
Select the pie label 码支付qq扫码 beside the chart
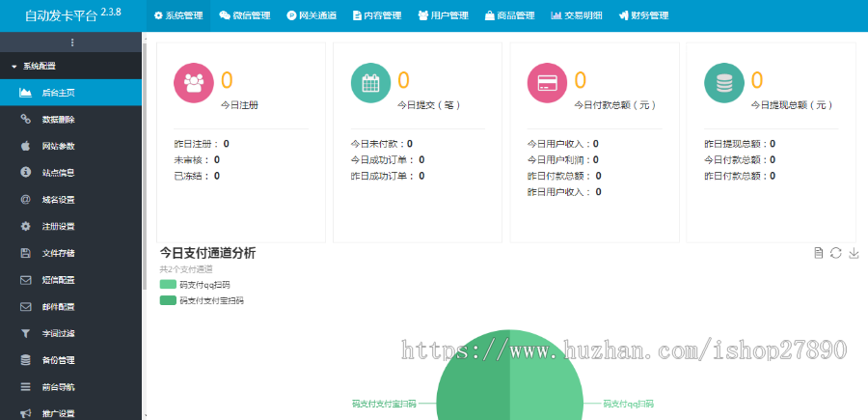click(x=628, y=404)
